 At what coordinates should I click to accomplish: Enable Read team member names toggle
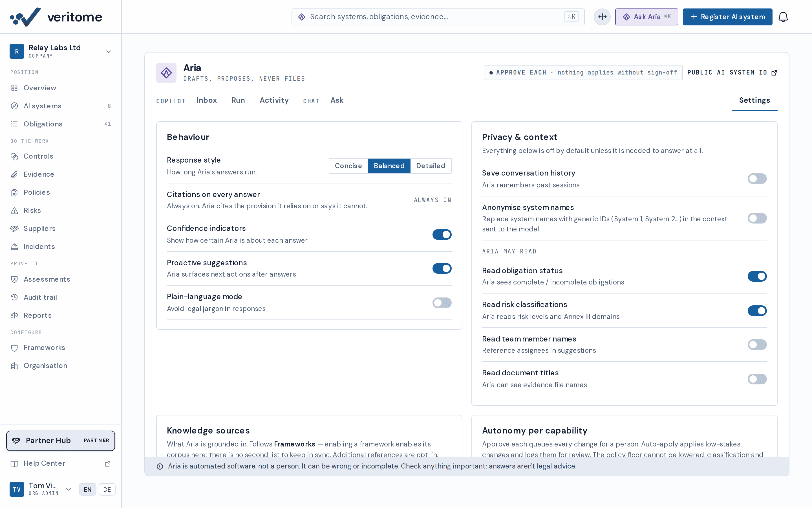pyautogui.click(x=757, y=344)
